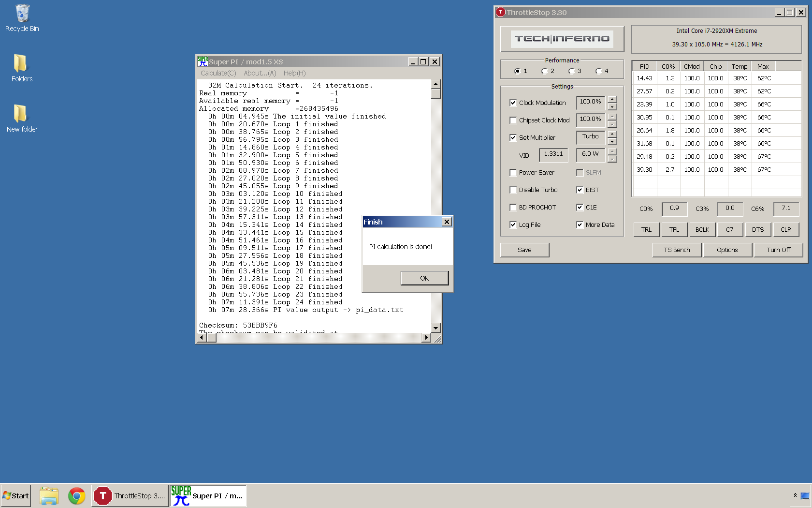The width and height of the screenshot is (812, 508).
Task: Open the TS Bench window
Action: point(677,250)
